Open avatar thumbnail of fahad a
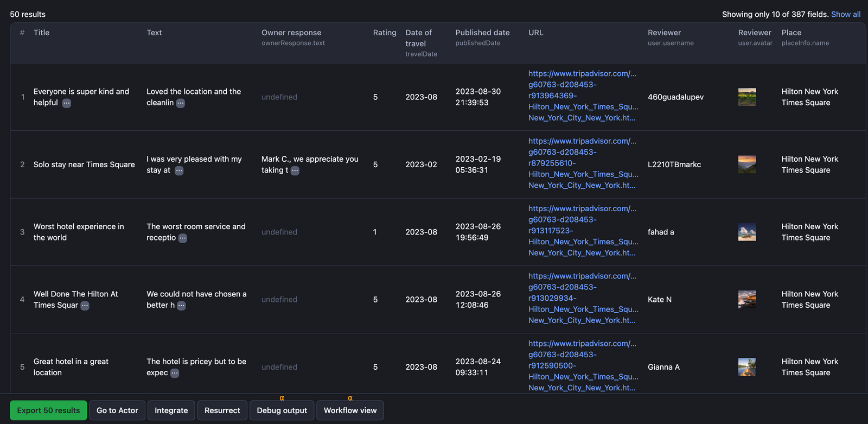The height and width of the screenshot is (424, 868). [746, 232]
